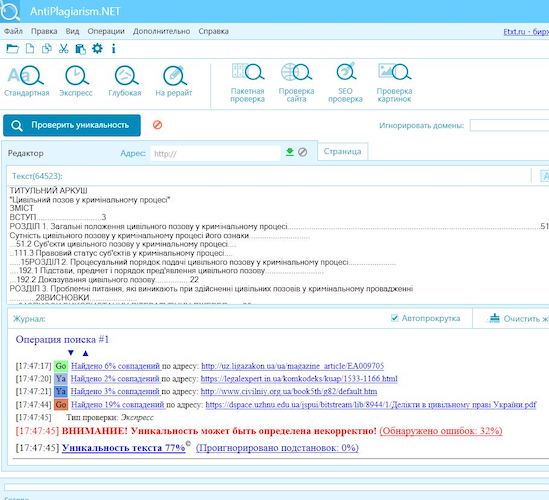Switch to the Редактор tab
The height and width of the screenshot is (500, 549).
click(x=26, y=153)
